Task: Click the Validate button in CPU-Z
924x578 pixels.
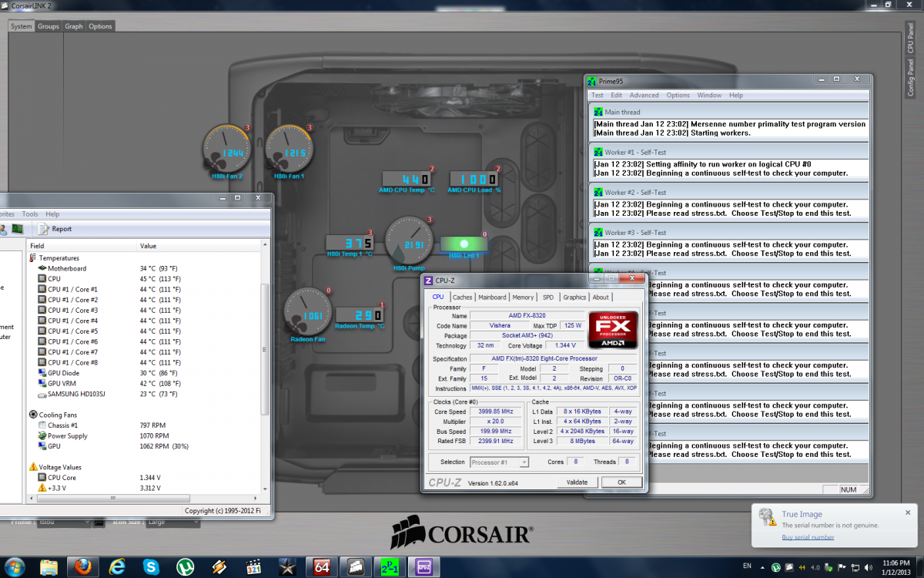Action: coord(577,482)
